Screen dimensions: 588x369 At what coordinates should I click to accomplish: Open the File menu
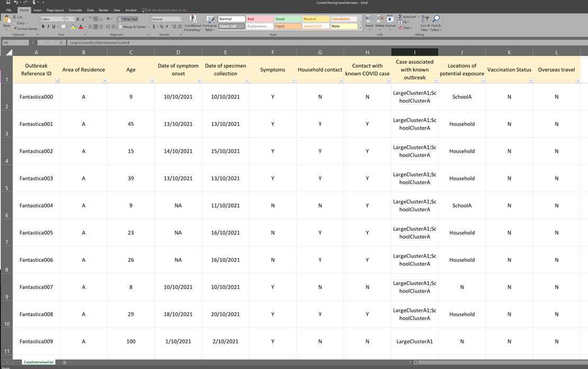[x=8, y=10]
